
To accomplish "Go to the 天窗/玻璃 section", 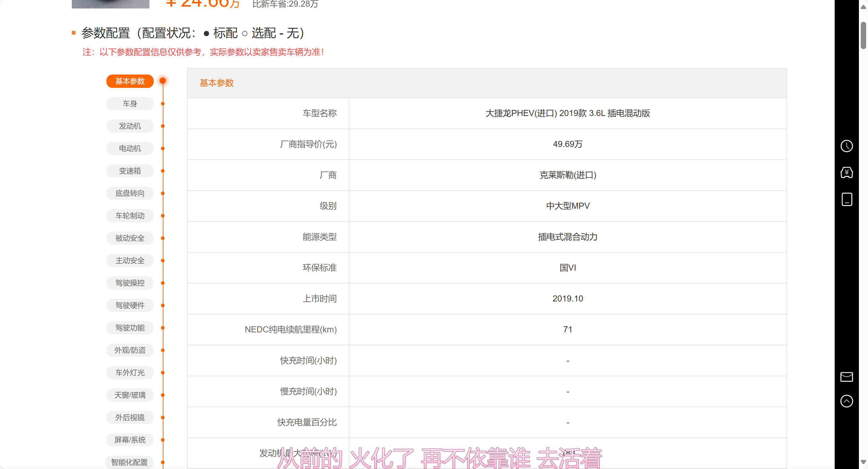I will (x=130, y=395).
